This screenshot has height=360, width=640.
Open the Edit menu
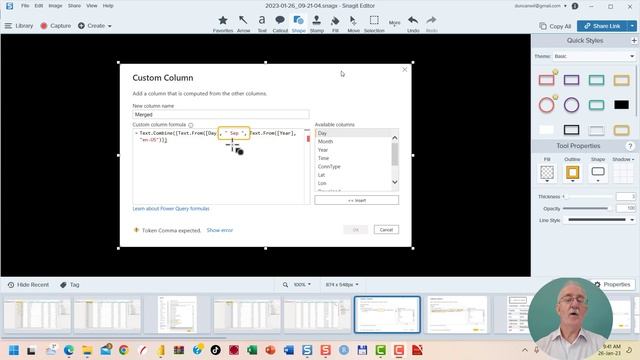point(39,6)
